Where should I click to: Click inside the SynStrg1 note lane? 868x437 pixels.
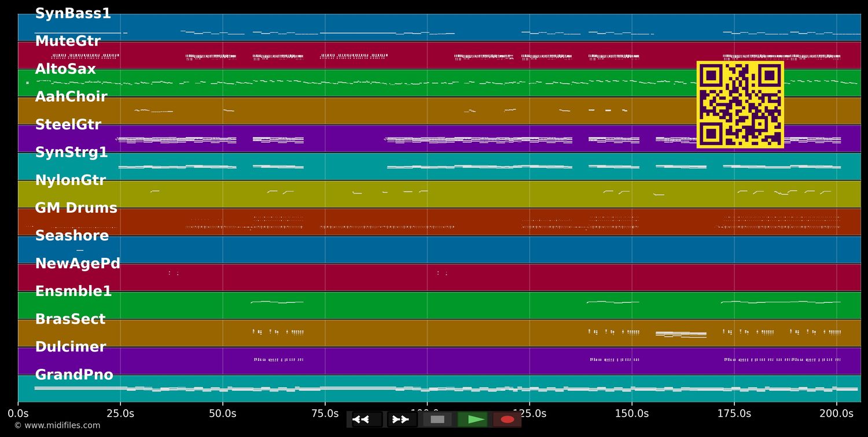tap(347, 166)
